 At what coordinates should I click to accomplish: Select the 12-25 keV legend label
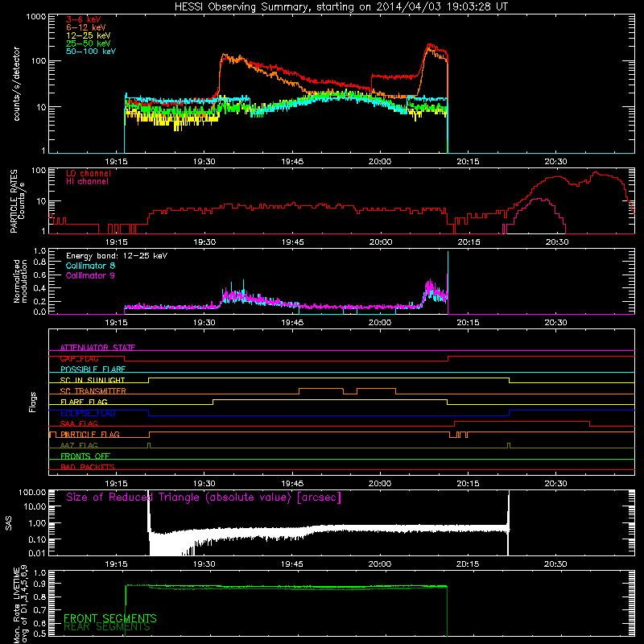89,35
